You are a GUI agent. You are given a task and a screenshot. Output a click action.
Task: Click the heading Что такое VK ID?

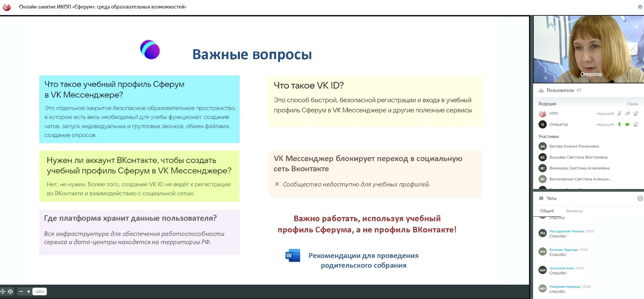(309, 85)
